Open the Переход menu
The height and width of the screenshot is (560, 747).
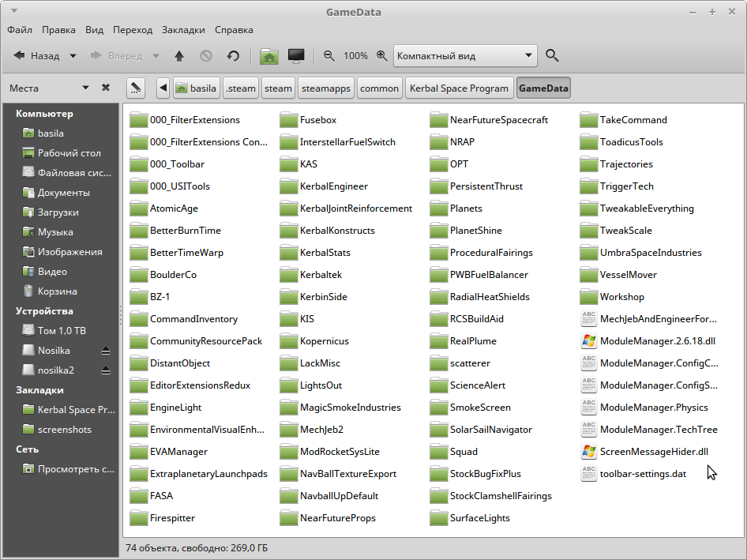pos(133,30)
